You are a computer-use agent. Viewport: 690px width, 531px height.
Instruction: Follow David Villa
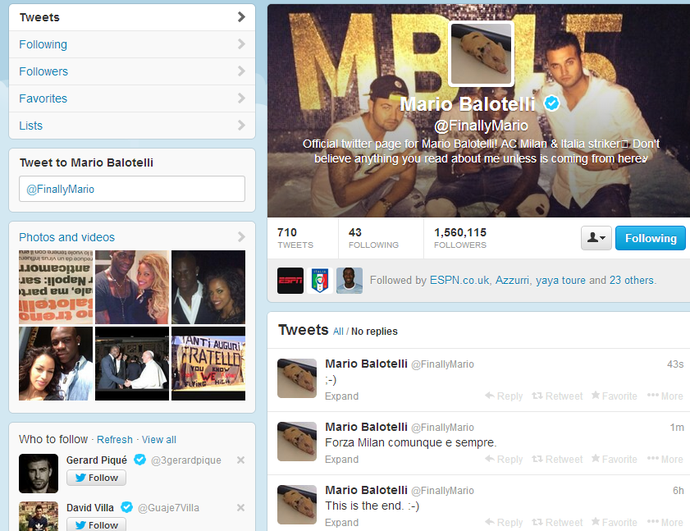pyautogui.click(x=96, y=525)
